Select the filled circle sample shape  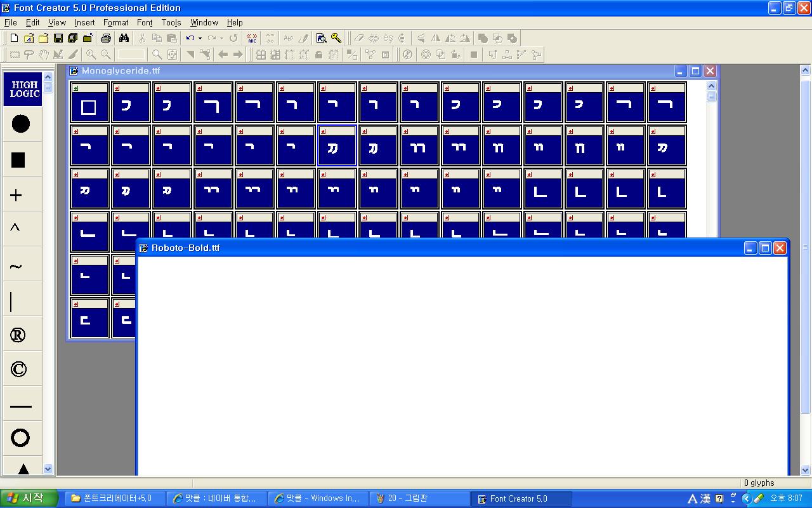click(21, 124)
